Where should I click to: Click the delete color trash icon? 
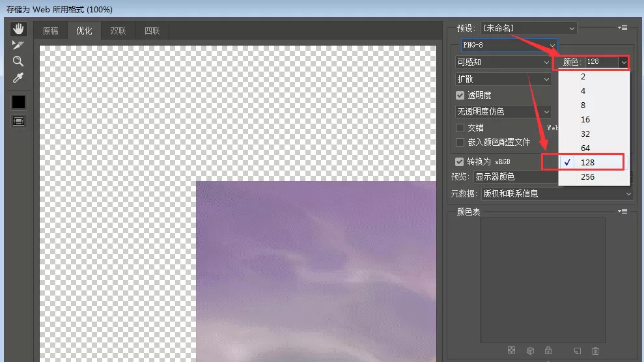pyautogui.click(x=596, y=351)
